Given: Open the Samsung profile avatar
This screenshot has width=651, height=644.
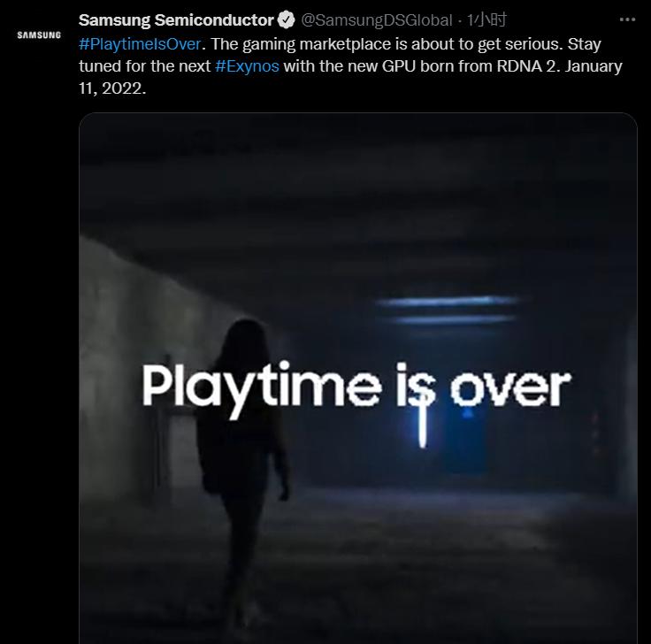Looking at the screenshot, I should (39, 35).
